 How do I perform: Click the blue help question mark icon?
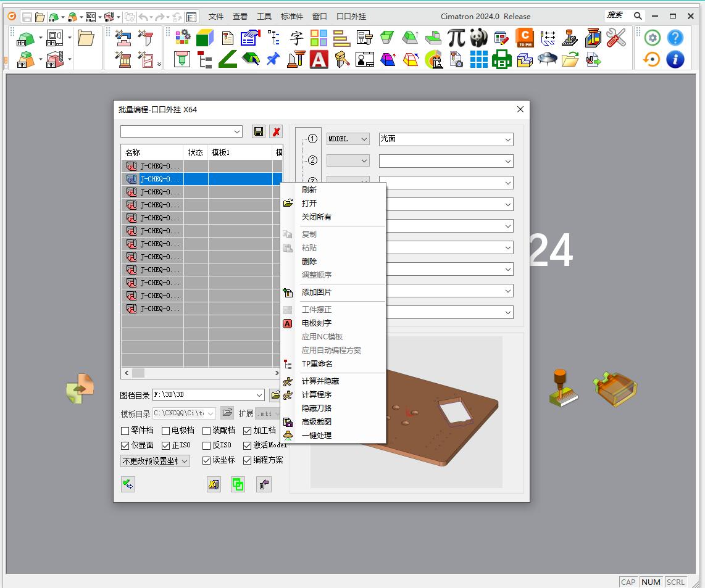(x=675, y=38)
